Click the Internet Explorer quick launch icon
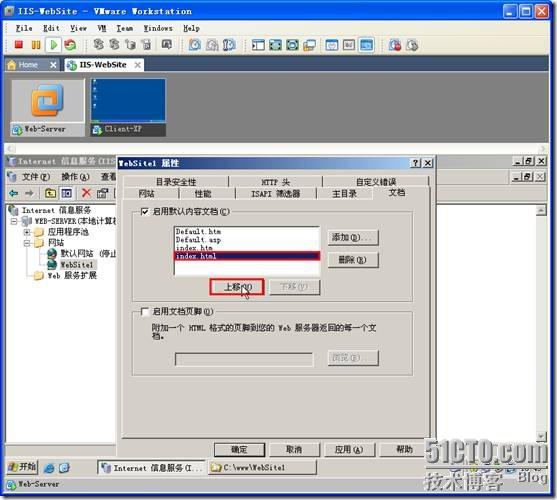Image resolution: width=557 pixels, height=500 pixels. (x=49, y=468)
